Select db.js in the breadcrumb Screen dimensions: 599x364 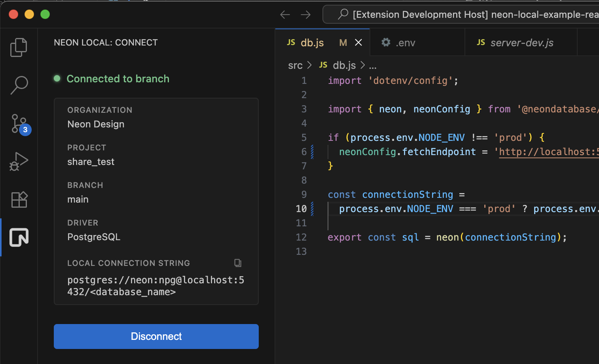pyautogui.click(x=344, y=65)
